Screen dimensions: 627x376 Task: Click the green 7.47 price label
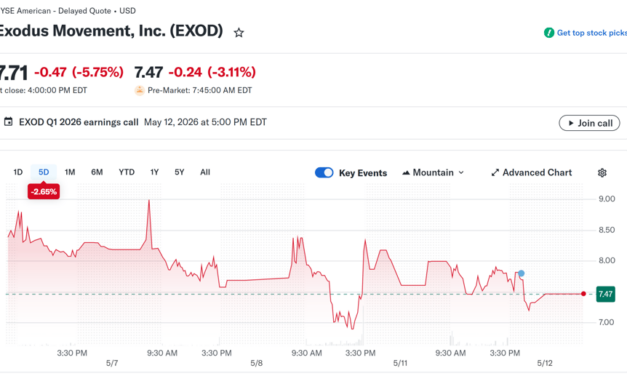tap(605, 294)
